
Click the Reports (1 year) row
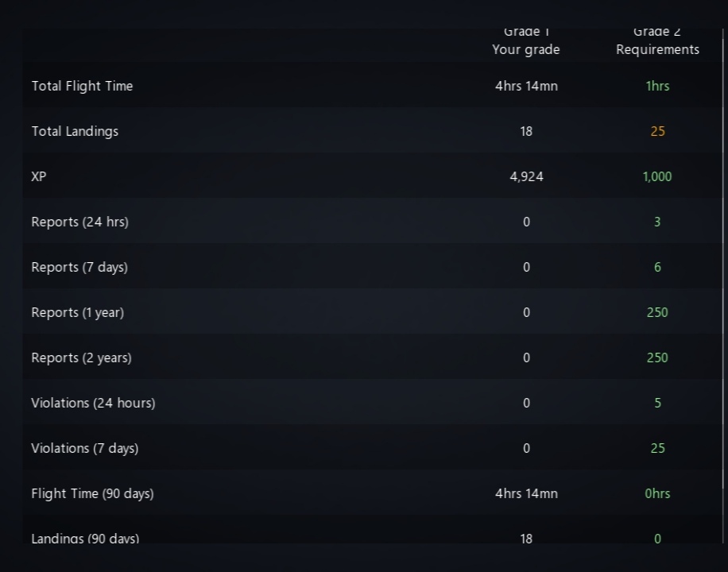tap(373, 312)
